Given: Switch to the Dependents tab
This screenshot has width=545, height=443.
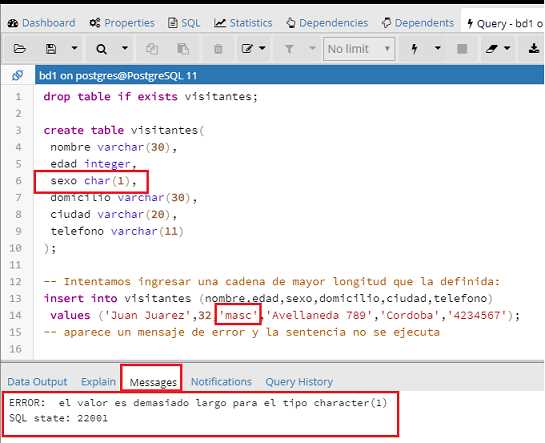Looking at the screenshot, I should tap(417, 23).
